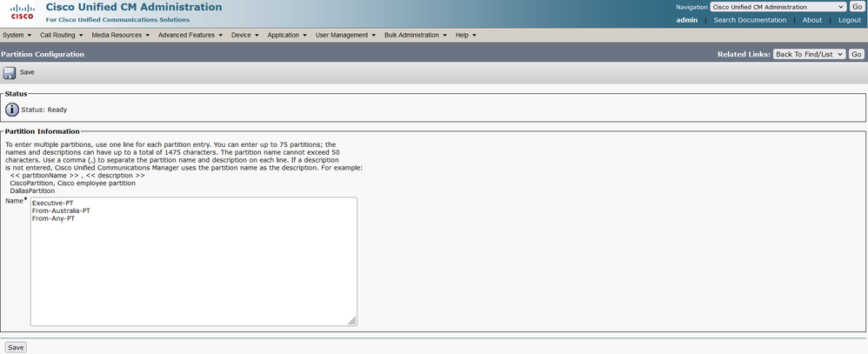Open the Advanced Features menu

(190, 35)
